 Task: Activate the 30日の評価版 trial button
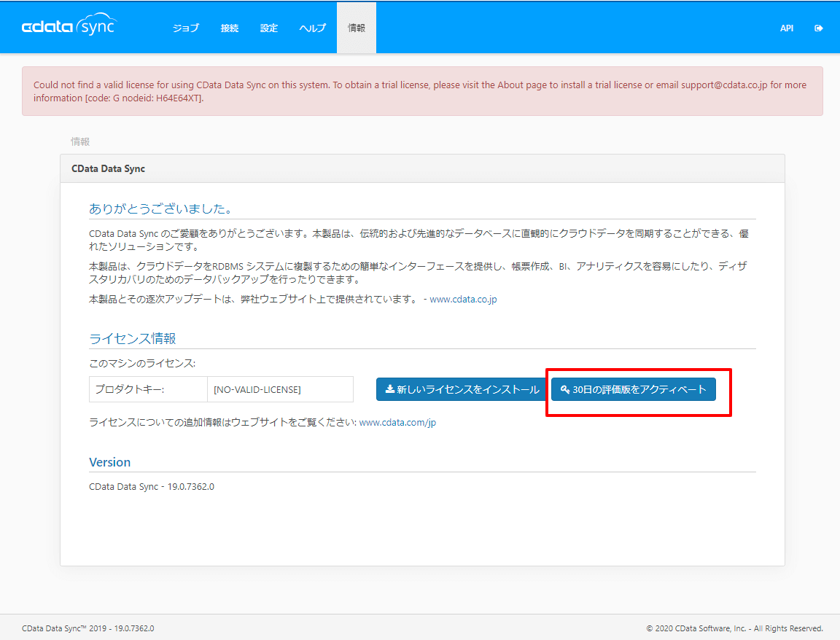(634, 389)
